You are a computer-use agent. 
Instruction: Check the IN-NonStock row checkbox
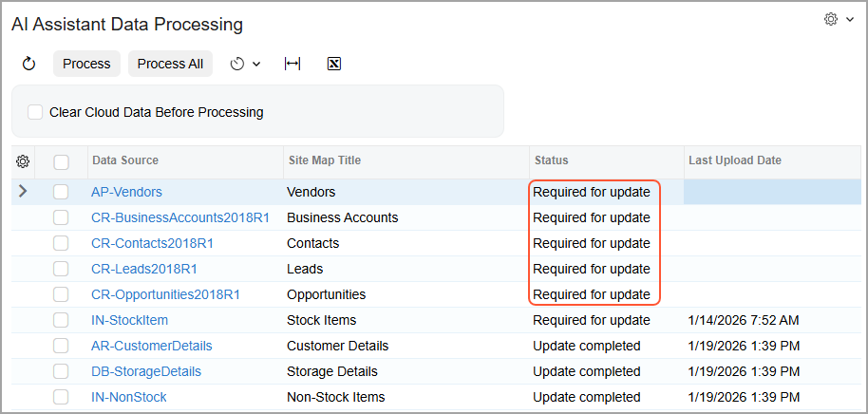pyautogui.click(x=61, y=397)
